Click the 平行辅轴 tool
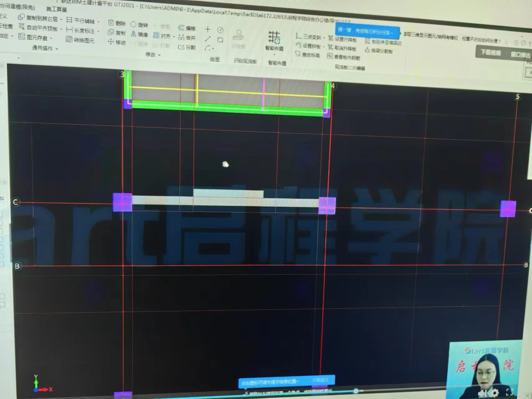The height and width of the screenshot is (399, 532). tap(80, 21)
